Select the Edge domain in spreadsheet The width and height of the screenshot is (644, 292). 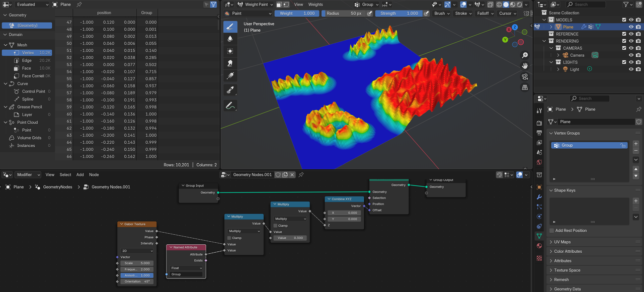point(27,60)
